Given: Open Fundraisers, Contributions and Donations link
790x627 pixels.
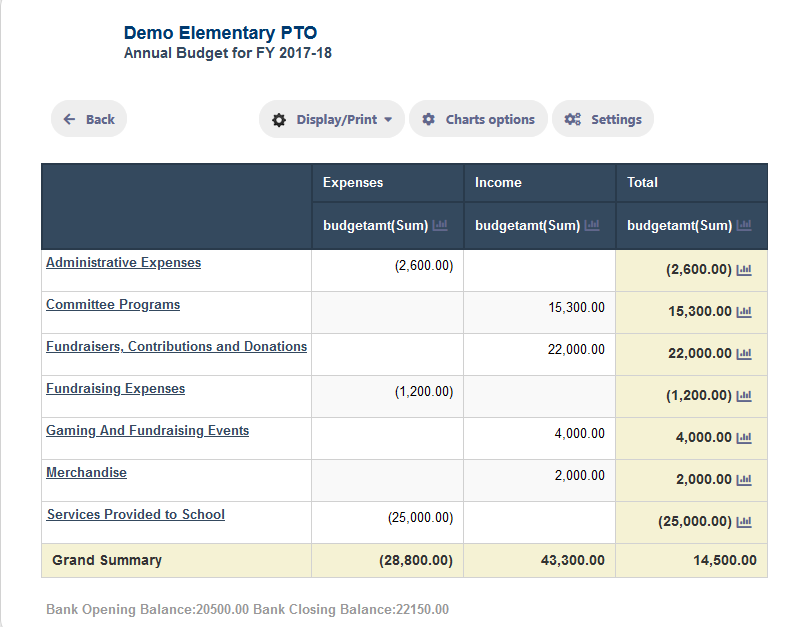Looking at the screenshot, I should 176,346.
